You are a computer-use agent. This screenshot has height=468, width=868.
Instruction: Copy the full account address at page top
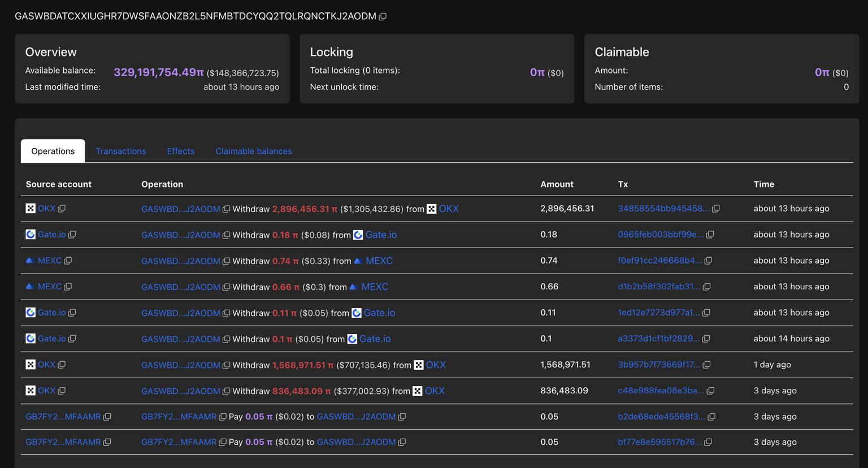click(x=383, y=16)
